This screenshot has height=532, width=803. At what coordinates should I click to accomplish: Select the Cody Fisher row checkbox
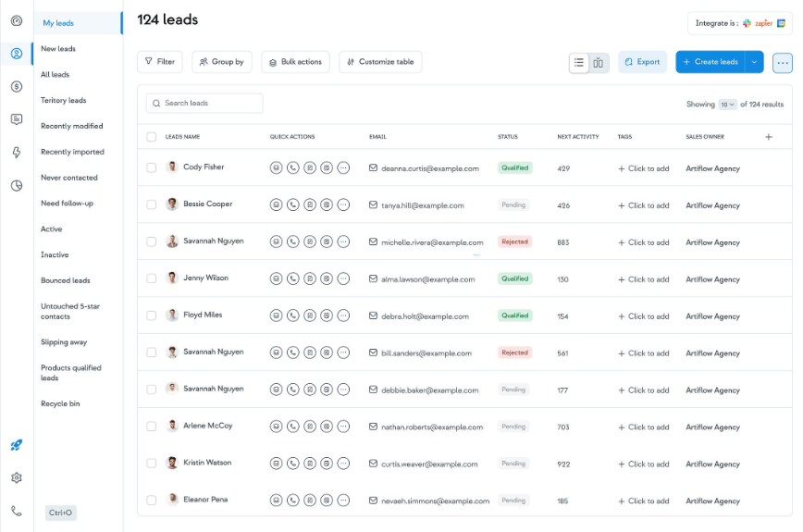[151, 168]
